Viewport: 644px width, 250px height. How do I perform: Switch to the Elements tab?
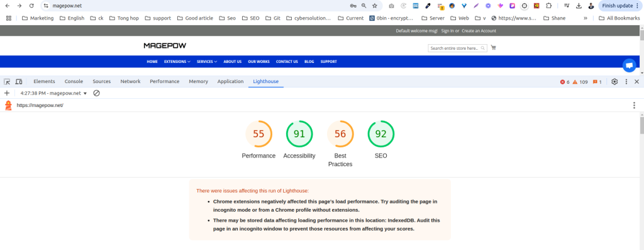pos(45,81)
